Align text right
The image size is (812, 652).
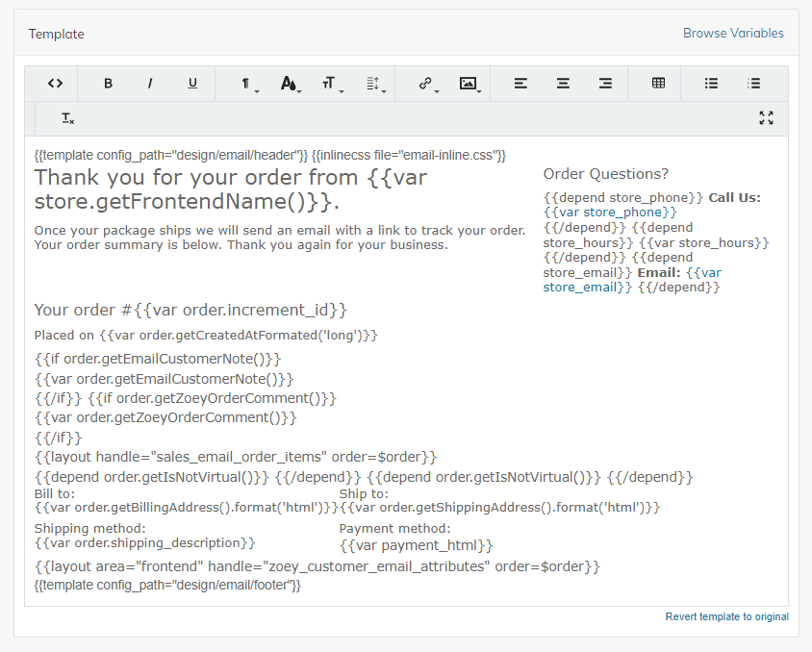[605, 83]
